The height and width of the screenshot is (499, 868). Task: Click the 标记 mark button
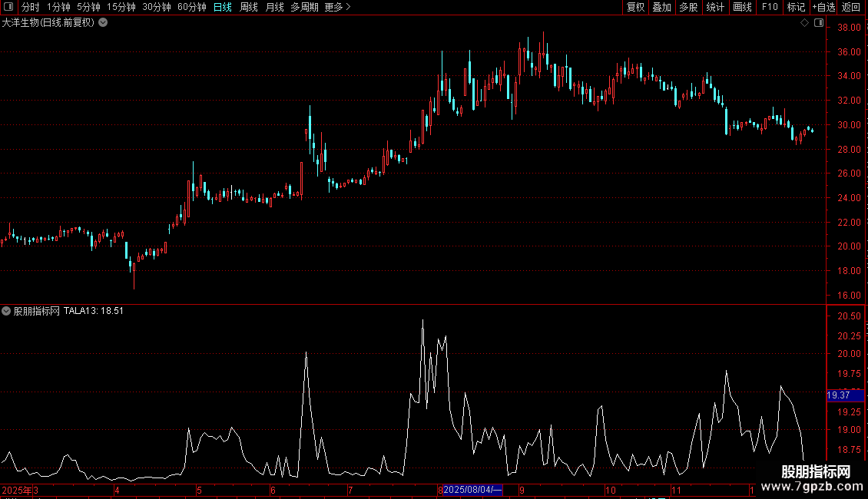796,7
